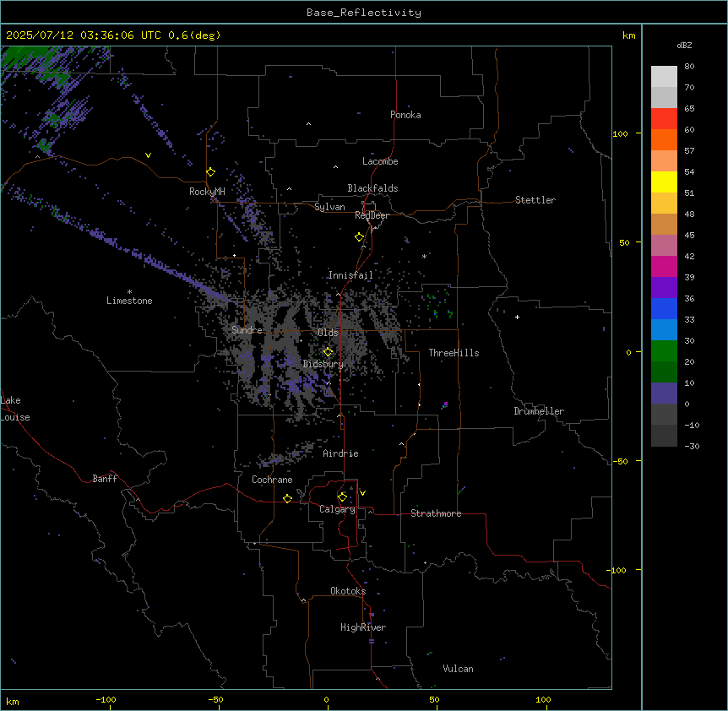
Task: Select the orange 57-60 dBZ legend swatch
Action: click(664, 139)
